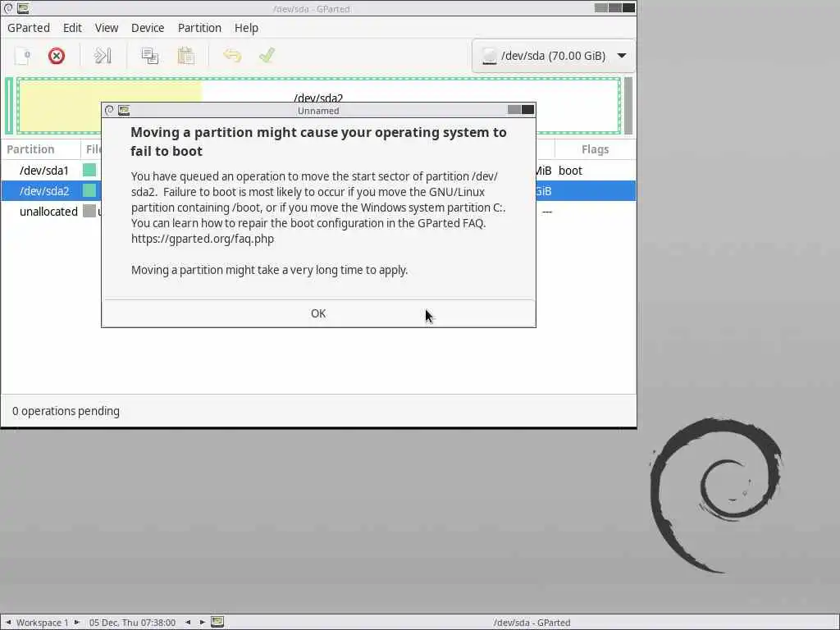Screen dimensions: 840x630
Task: Select the /dev/sda2 partition row
Action: coord(318,190)
